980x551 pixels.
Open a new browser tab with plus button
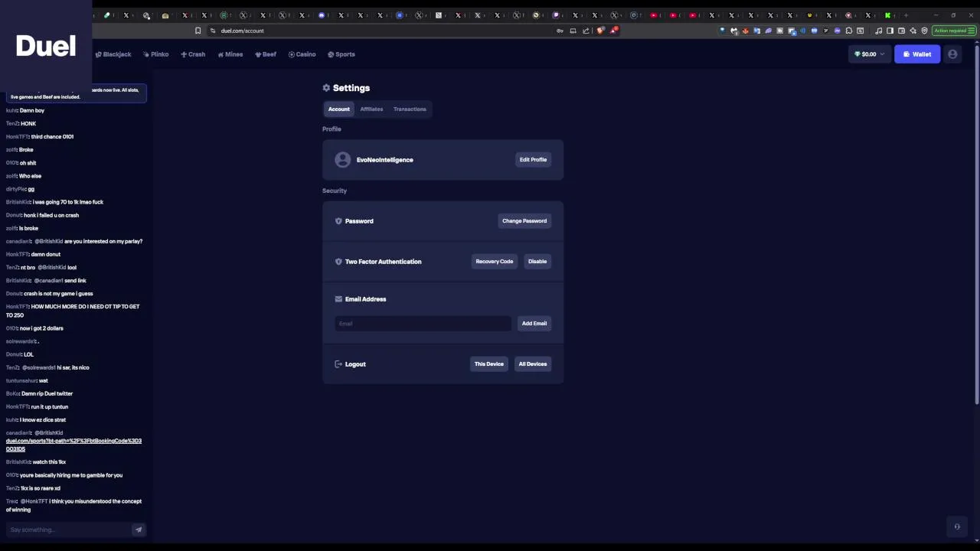tap(906, 15)
